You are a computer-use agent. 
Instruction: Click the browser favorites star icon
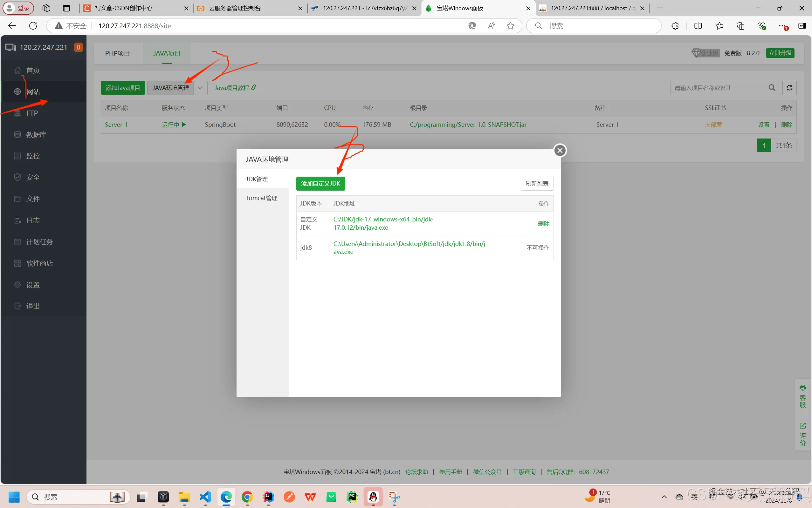(x=510, y=26)
